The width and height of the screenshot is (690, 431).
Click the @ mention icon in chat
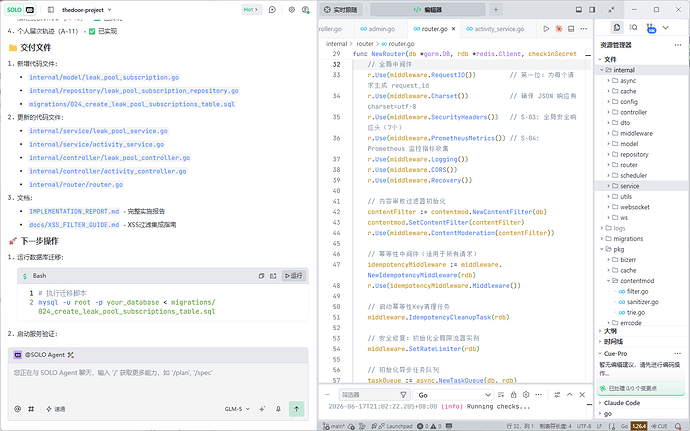click(18, 409)
